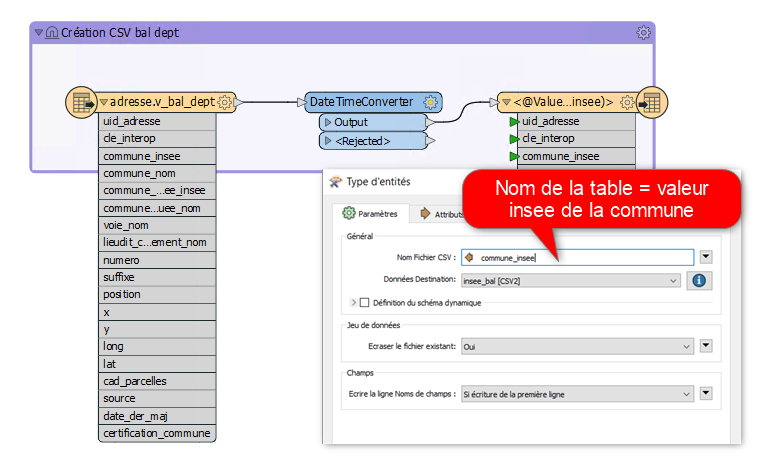This screenshot has height=463, width=766.
Task: Select the commune_...ee_insee attribute
Action: pos(157,190)
